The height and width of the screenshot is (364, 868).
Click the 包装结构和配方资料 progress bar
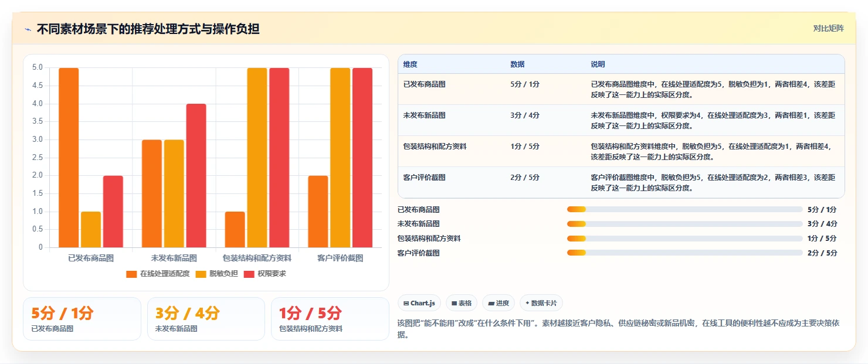coord(684,239)
